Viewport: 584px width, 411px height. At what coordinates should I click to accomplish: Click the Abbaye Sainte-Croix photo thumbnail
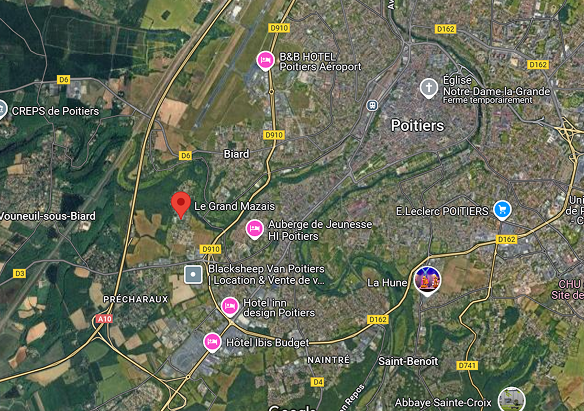[512, 399]
